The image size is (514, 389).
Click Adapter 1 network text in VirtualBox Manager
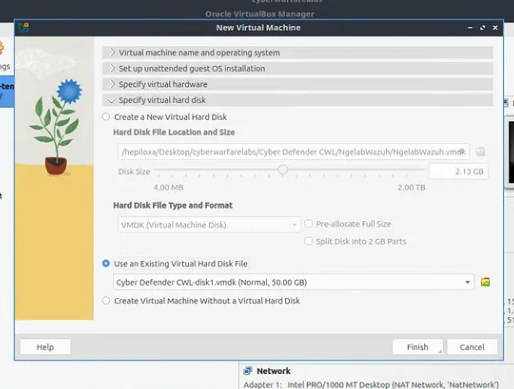click(371, 385)
